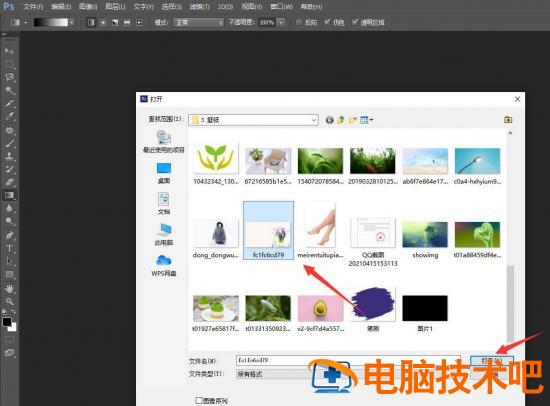Choose Diamond Gradient style in the options bar

click(x=139, y=22)
